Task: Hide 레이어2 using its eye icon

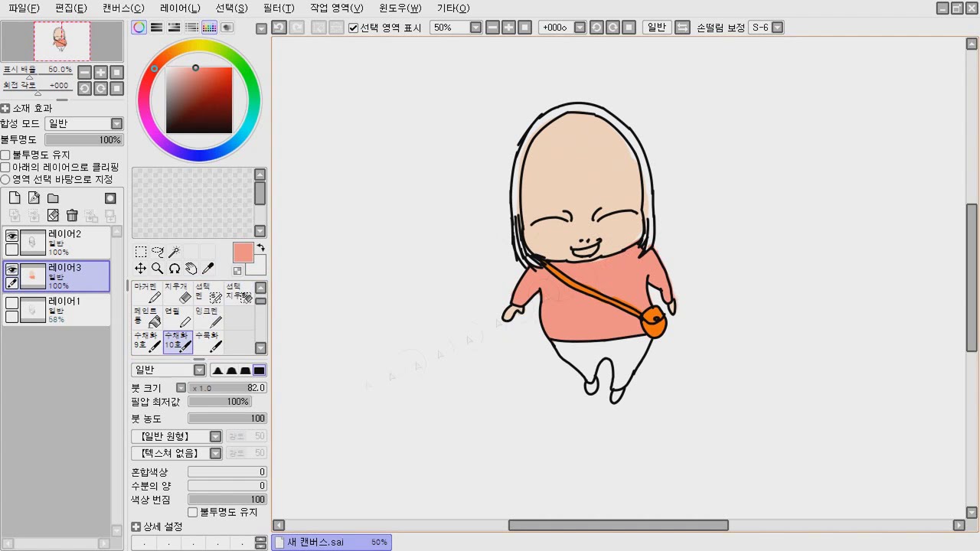Action: [11, 236]
